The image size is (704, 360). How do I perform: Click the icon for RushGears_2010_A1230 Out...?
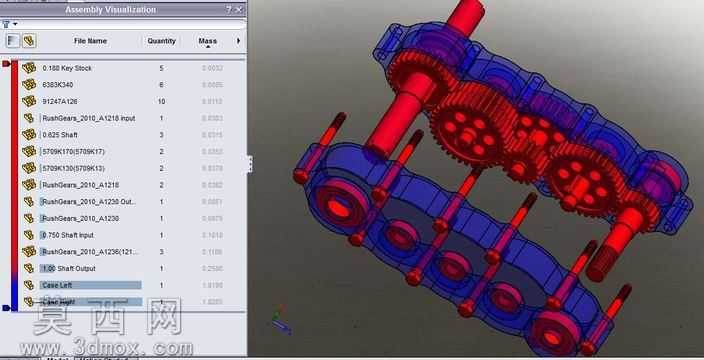tap(29, 202)
